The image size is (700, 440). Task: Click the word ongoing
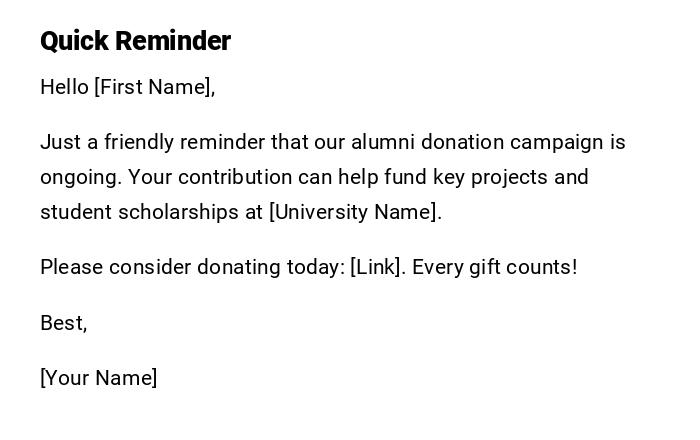click(x=80, y=177)
